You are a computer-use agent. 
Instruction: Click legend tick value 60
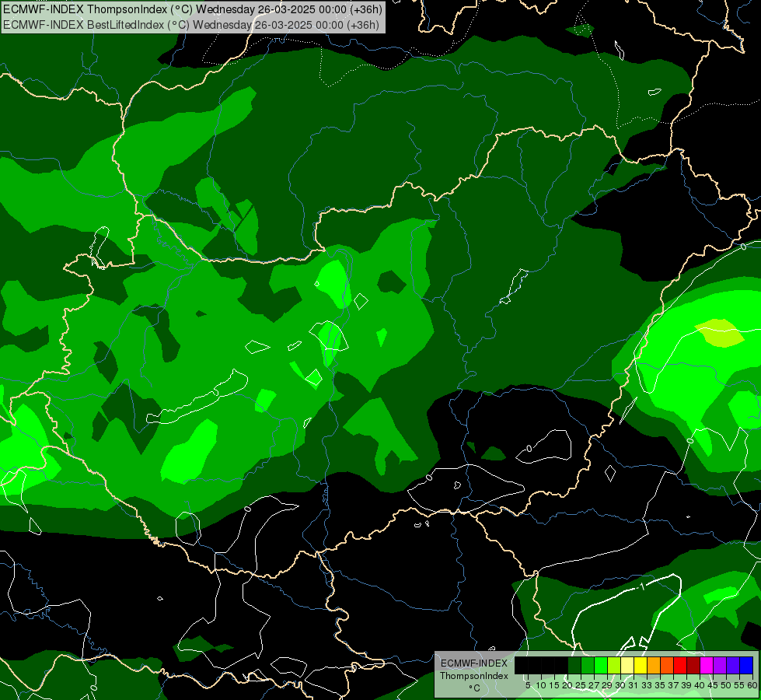click(752, 685)
